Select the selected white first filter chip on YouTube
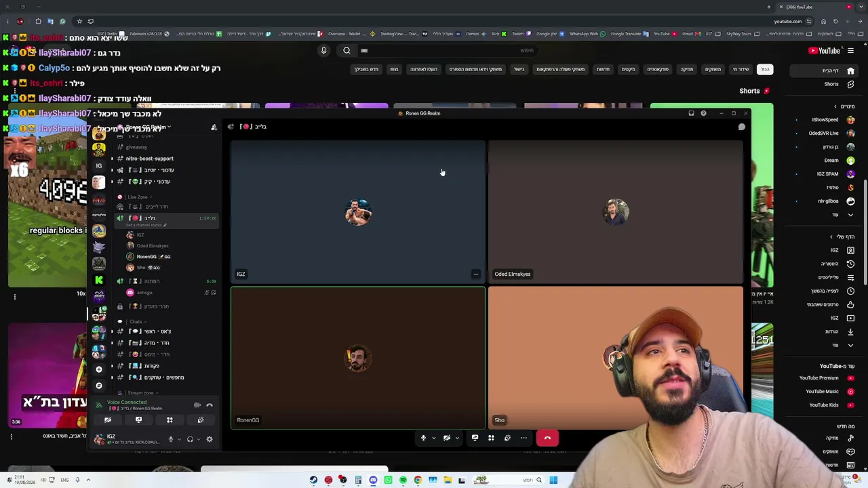 click(765, 69)
